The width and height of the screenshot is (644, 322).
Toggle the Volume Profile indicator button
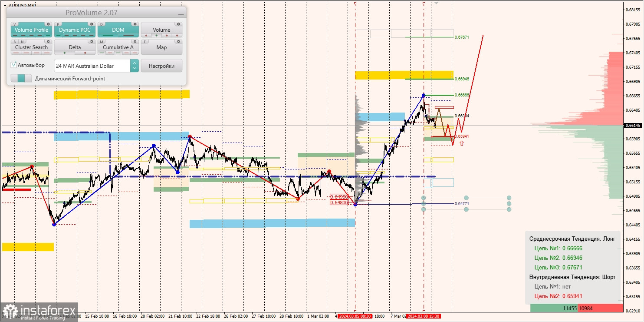[x=31, y=30]
